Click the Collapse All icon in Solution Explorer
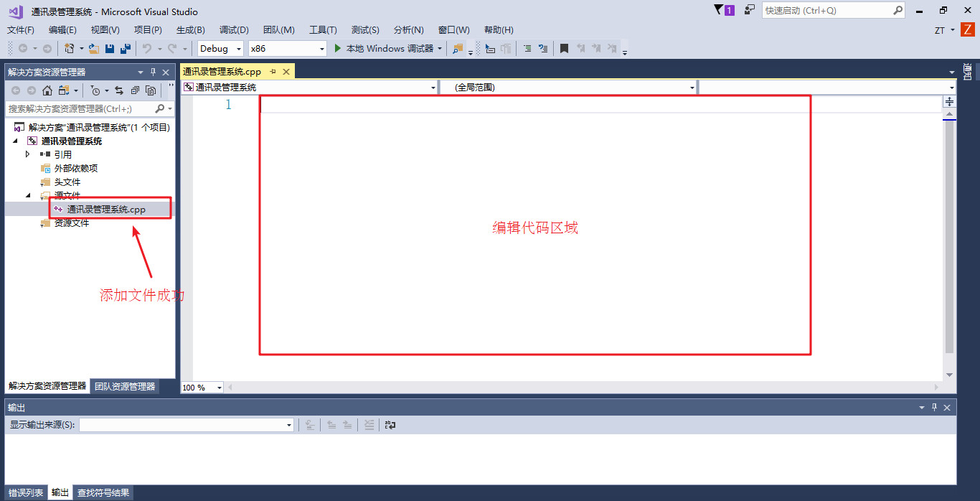The height and width of the screenshot is (501, 980). pyautogui.click(x=135, y=90)
